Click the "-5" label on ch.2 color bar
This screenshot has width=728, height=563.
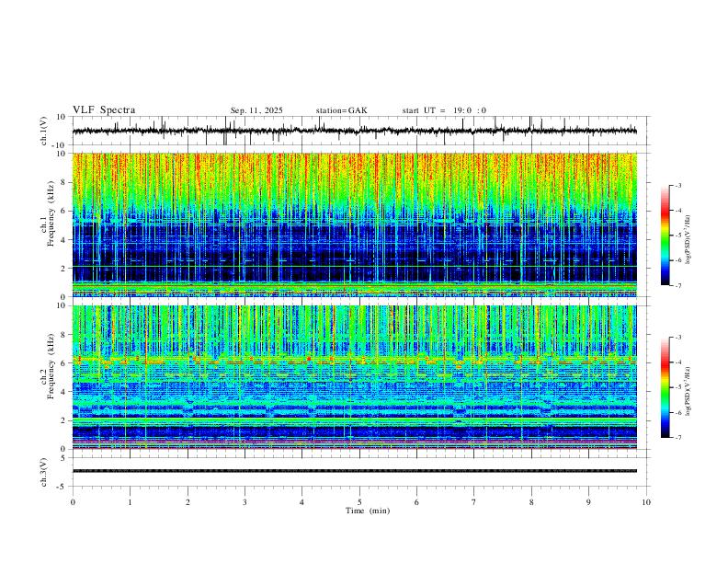(x=678, y=387)
